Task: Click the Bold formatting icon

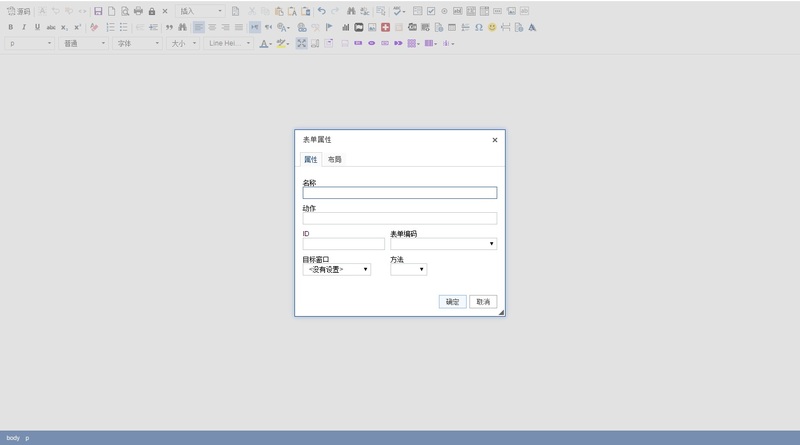Action: (x=11, y=27)
